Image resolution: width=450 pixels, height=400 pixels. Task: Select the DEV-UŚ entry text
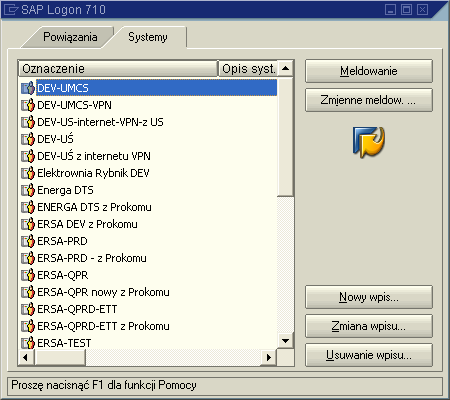pyautogui.click(x=55, y=139)
